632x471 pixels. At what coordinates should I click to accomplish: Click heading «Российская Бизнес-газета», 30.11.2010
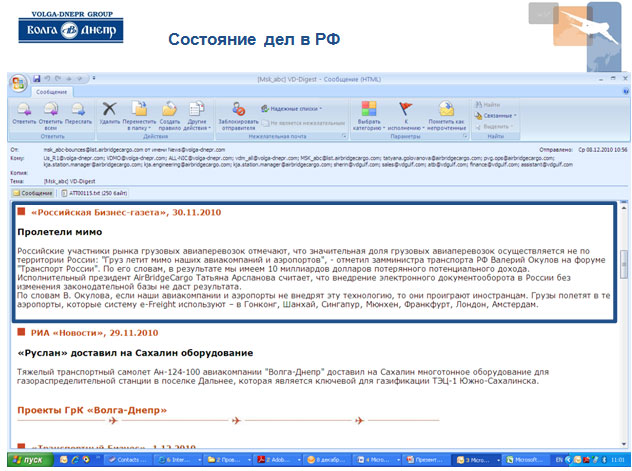(x=126, y=212)
